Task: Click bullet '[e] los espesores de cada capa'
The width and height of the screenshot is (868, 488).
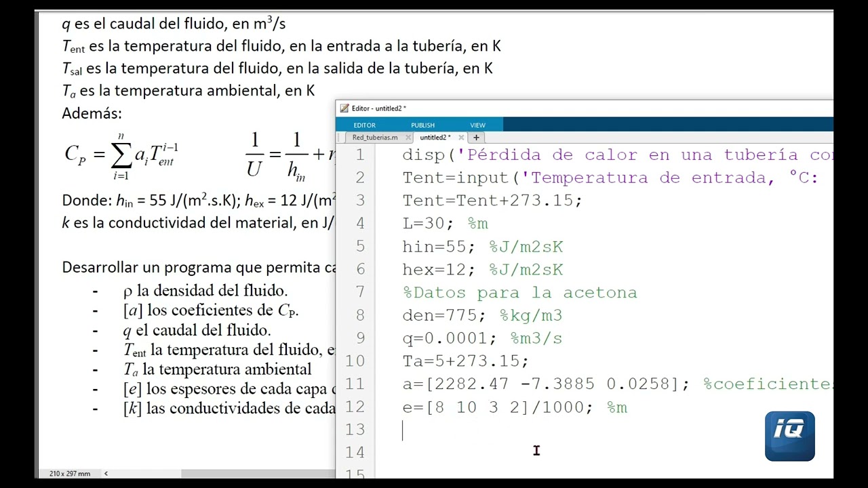Action: [229, 389]
